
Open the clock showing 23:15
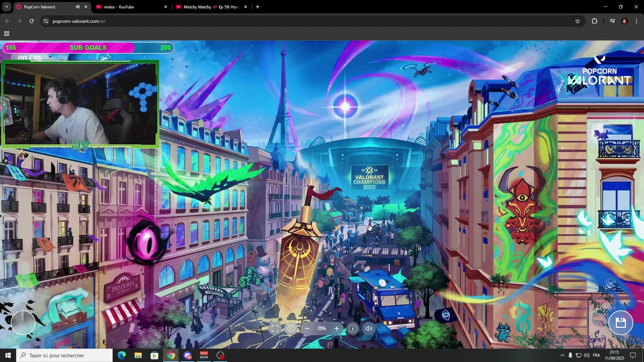[614, 355]
